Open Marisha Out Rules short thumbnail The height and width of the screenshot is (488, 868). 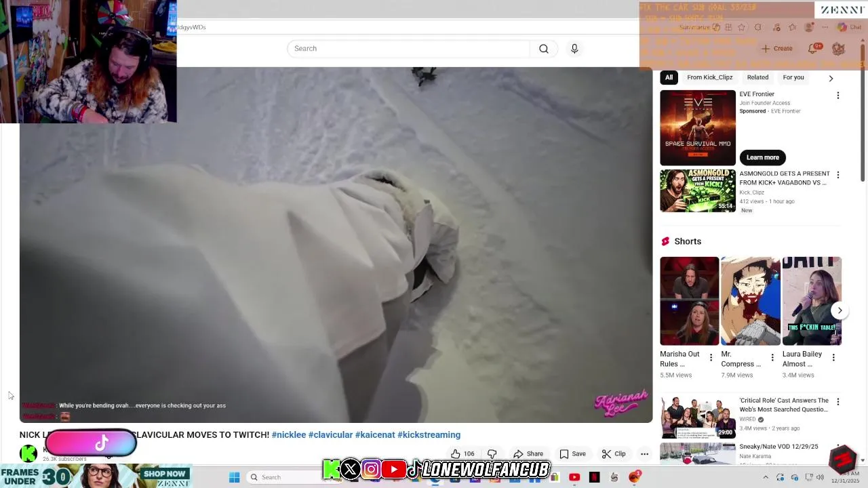coord(689,301)
